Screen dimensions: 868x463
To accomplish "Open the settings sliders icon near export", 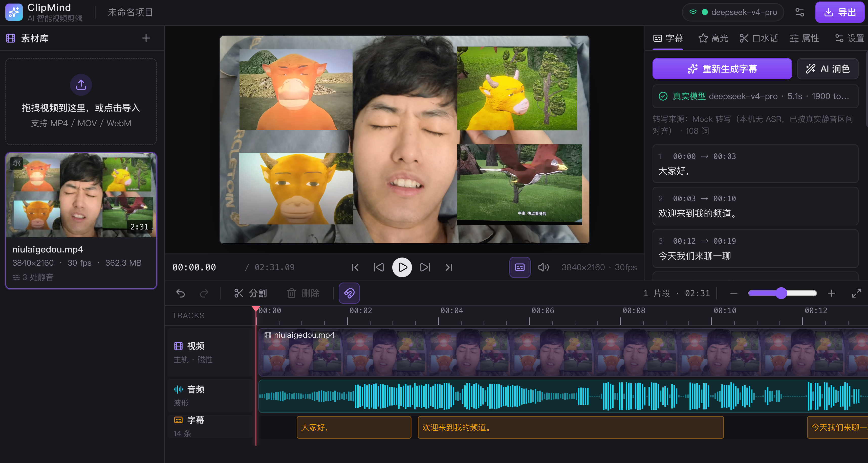I will pos(800,12).
